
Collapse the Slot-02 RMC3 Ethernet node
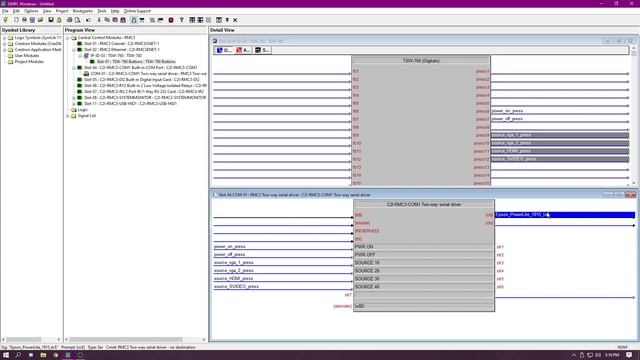pyautogui.click(x=74, y=49)
